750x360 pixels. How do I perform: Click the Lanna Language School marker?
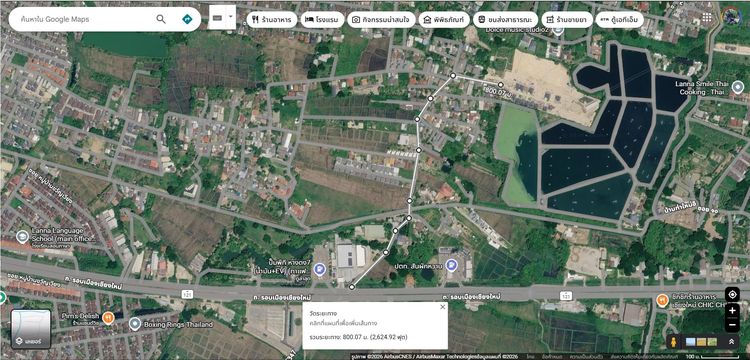[x=22, y=237]
